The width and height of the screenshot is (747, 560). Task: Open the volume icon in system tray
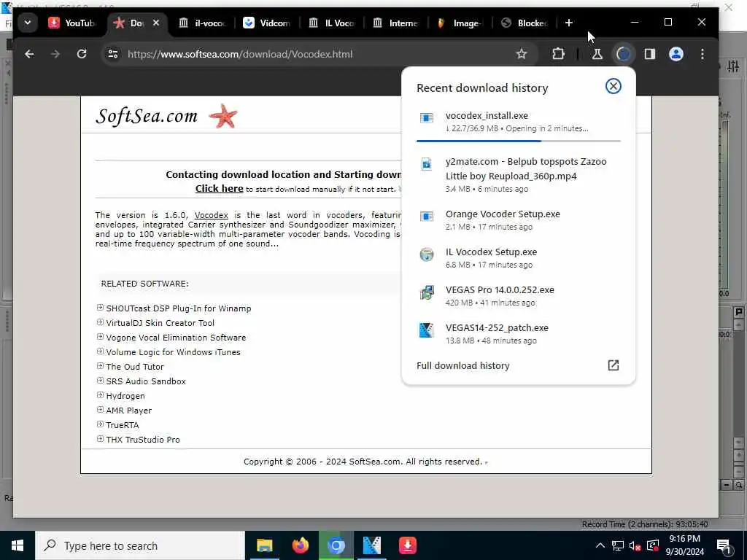point(635,545)
